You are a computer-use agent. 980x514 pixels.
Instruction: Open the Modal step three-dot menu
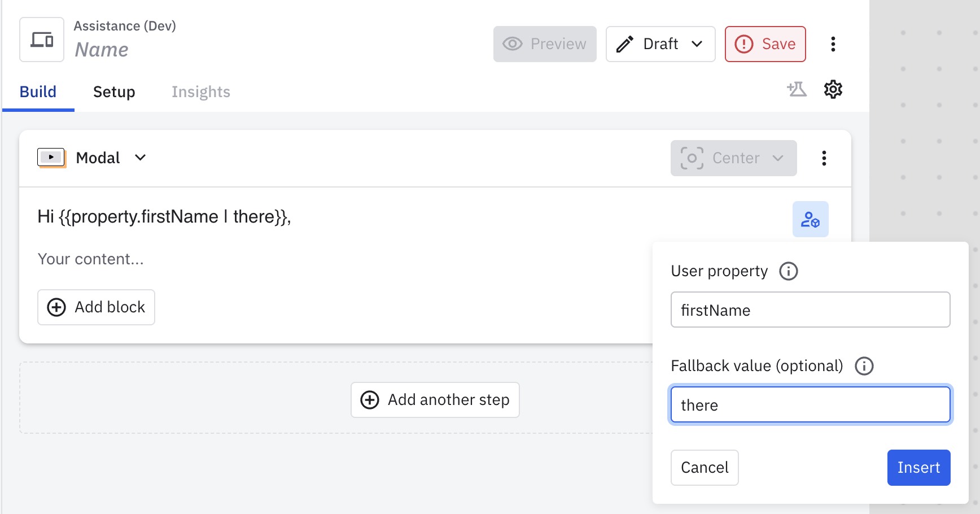click(824, 158)
